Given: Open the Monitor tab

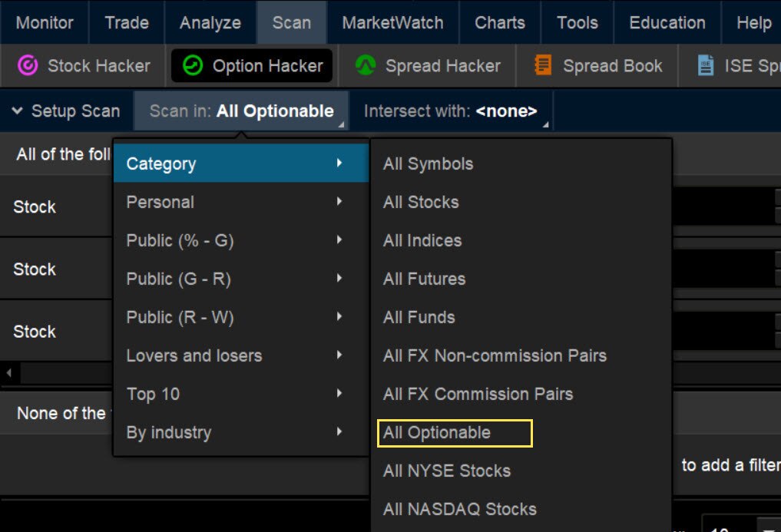Looking at the screenshot, I should (45, 22).
